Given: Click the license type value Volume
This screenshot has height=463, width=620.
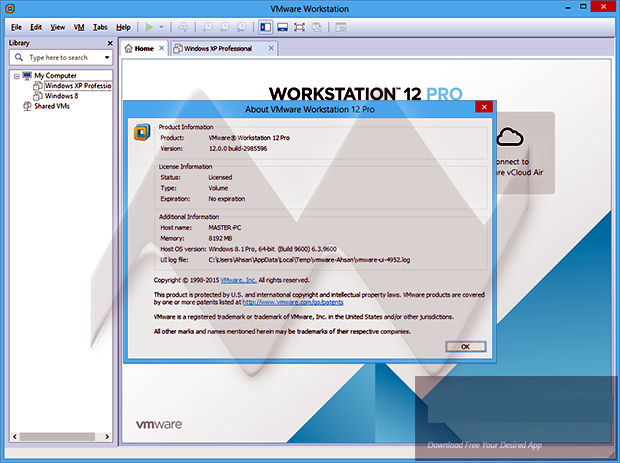Looking at the screenshot, I should tap(218, 188).
